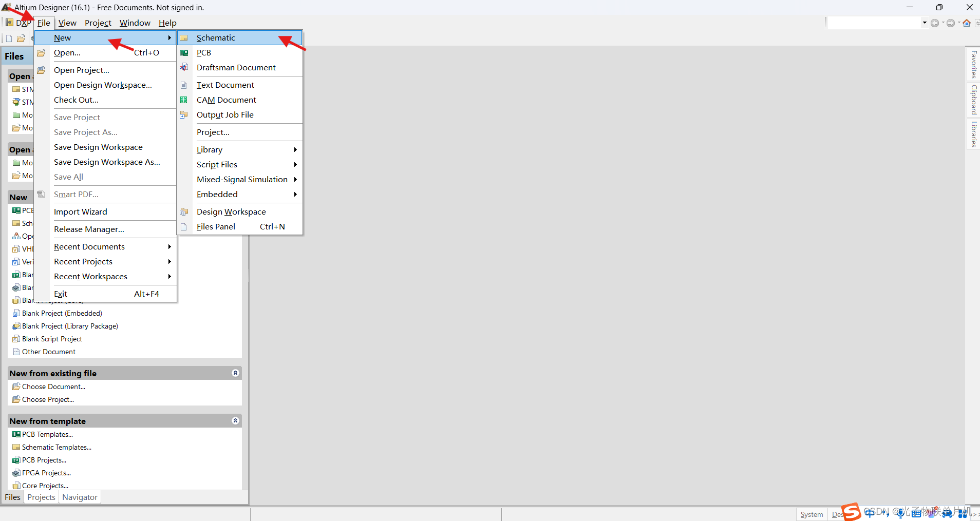
Task: Switch to the Navigator tab
Action: coord(80,497)
